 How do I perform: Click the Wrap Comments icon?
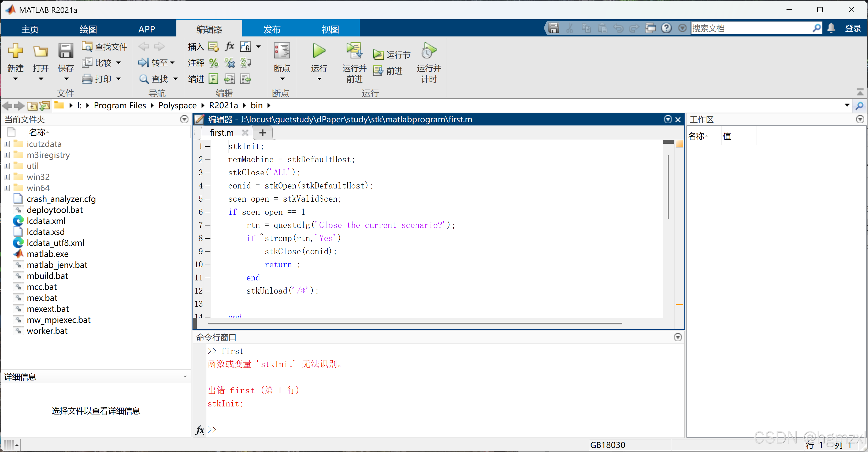click(x=246, y=62)
